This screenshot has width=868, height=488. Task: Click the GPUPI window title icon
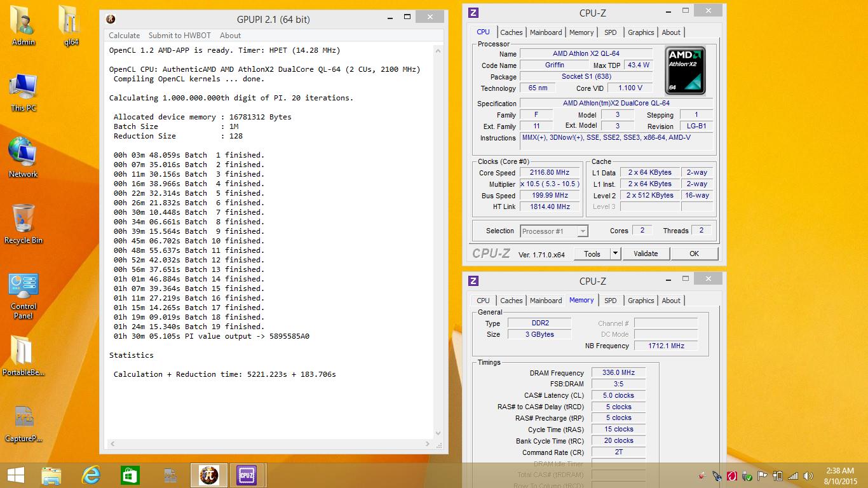(x=111, y=19)
